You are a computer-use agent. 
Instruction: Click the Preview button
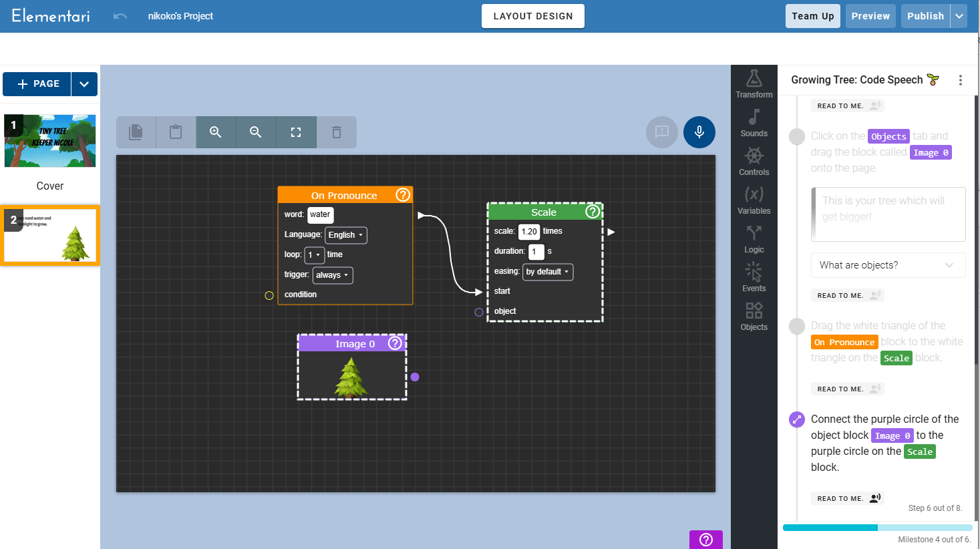click(870, 16)
